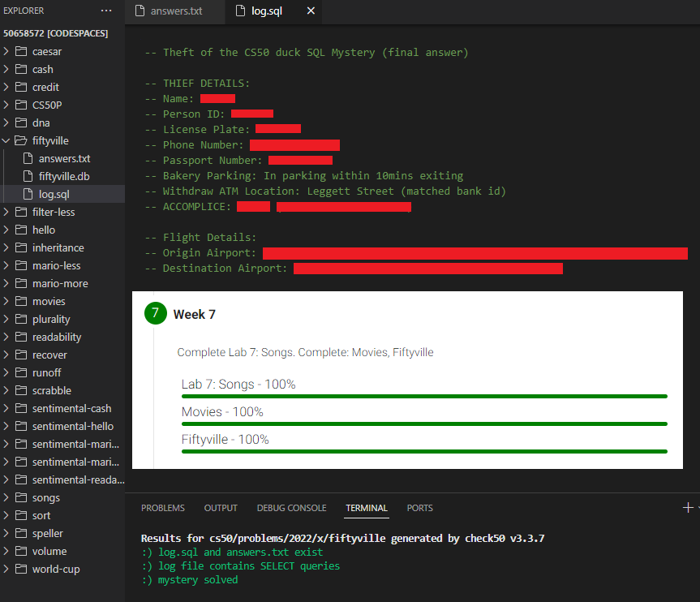Open the sentimental-hello folder
700x602 pixels.
pos(62,426)
